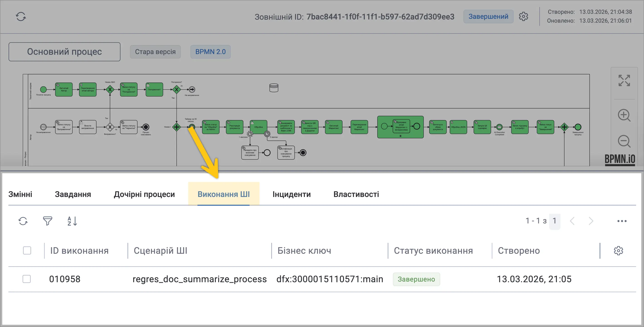Open the 'Змінні' tab
Viewport: 644px width, 327px height.
[x=20, y=194]
